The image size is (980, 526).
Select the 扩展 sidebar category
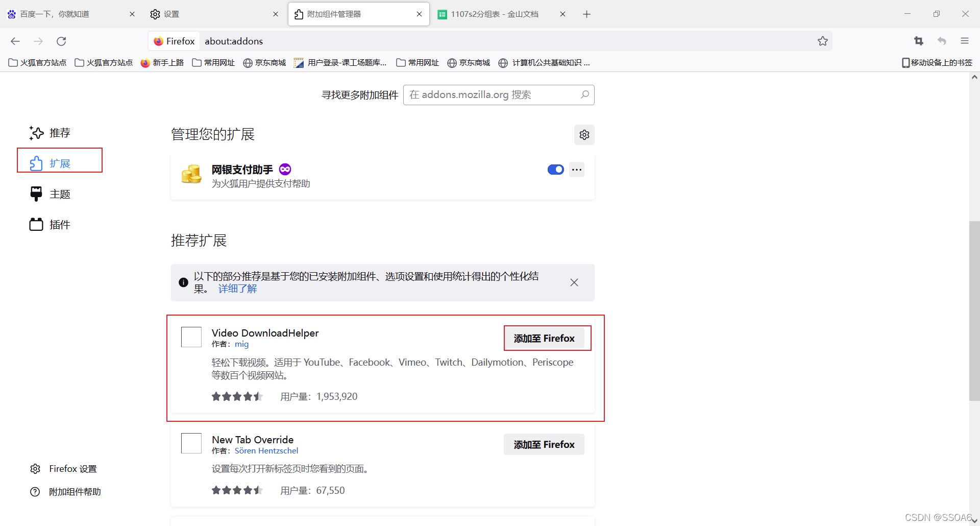click(x=50, y=163)
